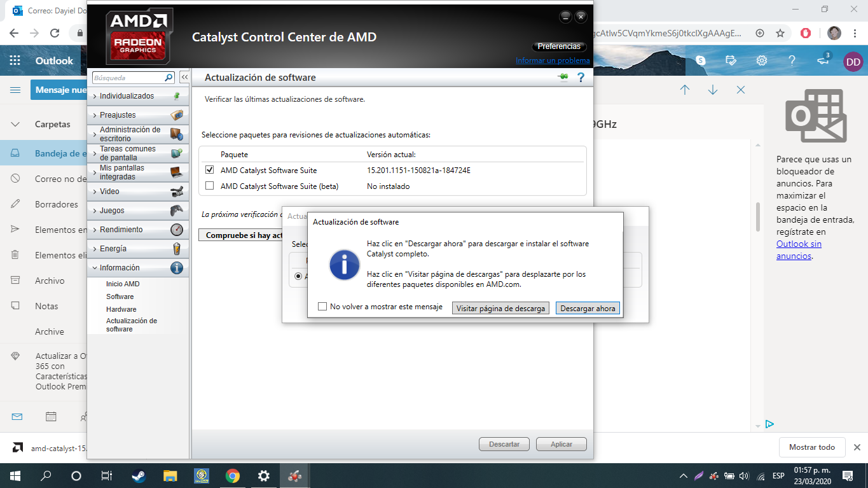
Task: Open the blue question mark help icon
Action: coord(581,78)
